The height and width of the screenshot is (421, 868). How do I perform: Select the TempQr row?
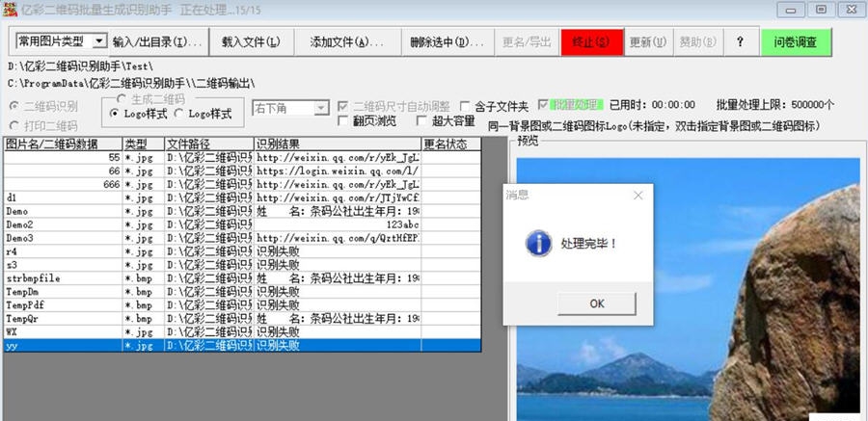(x=242, y=319)
